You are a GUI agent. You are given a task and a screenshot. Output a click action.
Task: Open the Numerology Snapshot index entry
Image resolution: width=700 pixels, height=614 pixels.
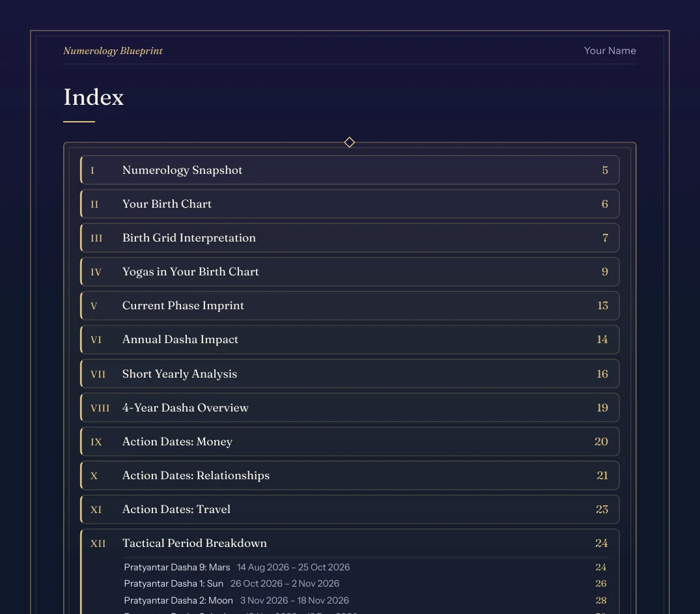pyautogui.click(x=350, y=170)
